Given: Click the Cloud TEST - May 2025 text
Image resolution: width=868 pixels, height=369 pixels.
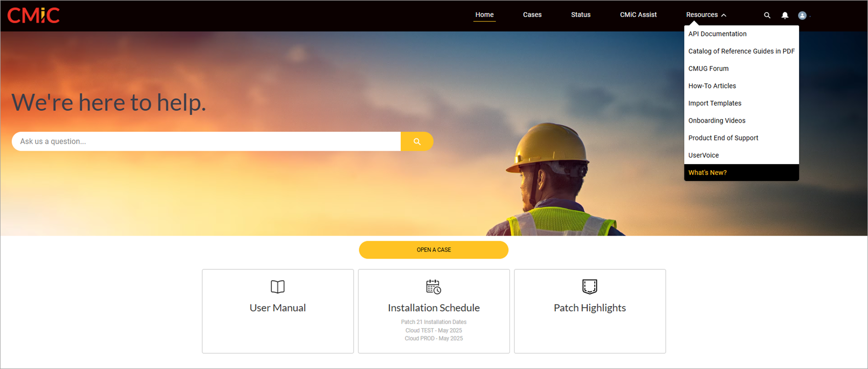Looking at the screenshot, I should pos(434,330).
